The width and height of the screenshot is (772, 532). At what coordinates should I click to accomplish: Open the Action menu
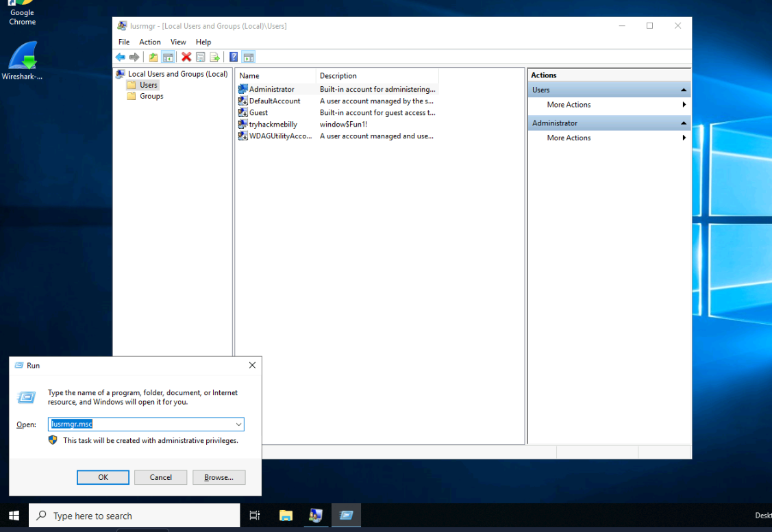click(150, 42)
